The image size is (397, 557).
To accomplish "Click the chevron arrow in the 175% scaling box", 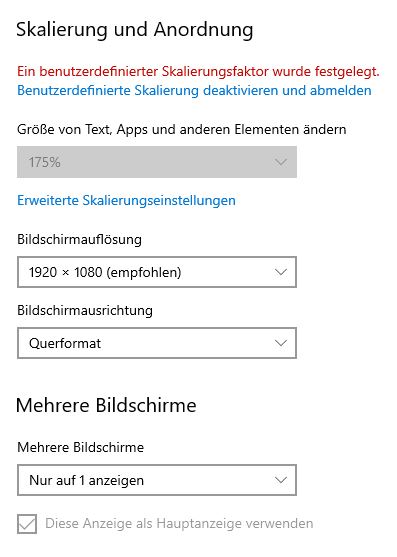I will point(281,163).
